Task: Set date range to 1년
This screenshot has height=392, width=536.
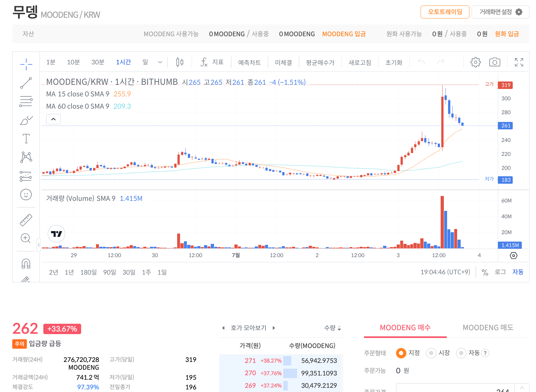Action: pos(69,272)
